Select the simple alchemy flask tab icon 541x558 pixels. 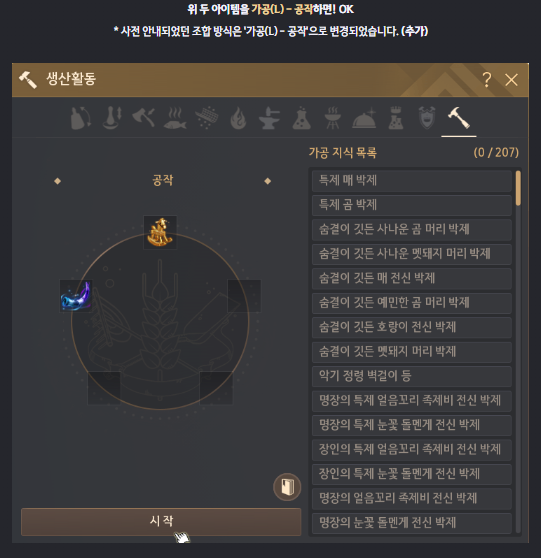point(301,118)
